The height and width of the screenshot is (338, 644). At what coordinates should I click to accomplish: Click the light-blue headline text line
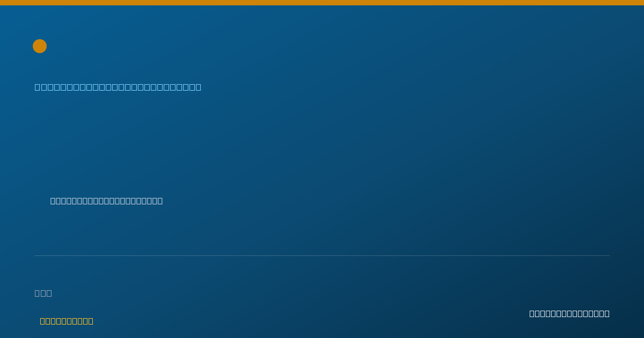(x=118, y=87)
